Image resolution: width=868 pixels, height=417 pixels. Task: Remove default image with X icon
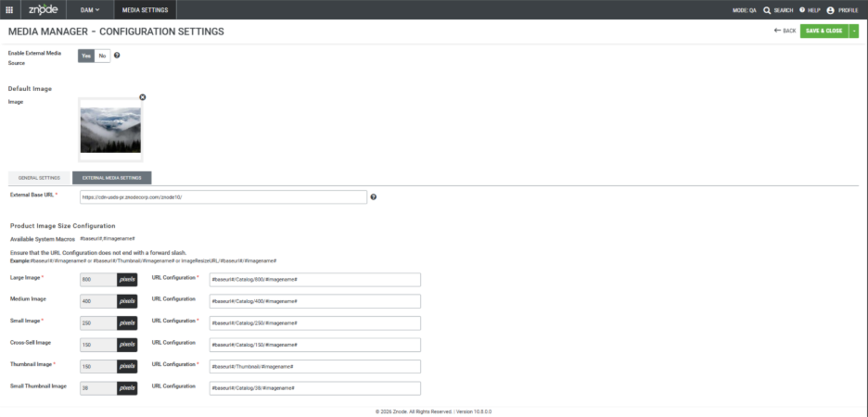coord(142,97)
